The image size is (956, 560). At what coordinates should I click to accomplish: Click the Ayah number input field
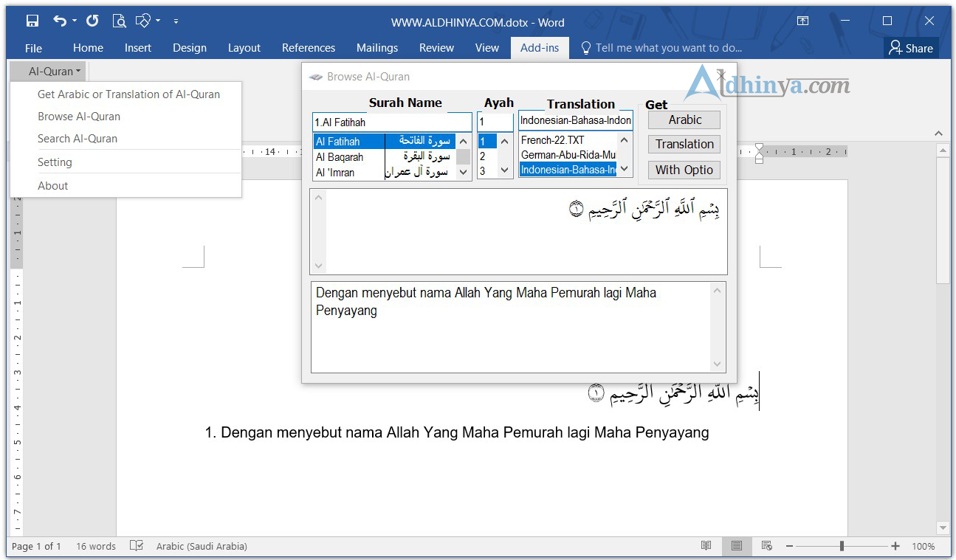click(x=495, y=122)
